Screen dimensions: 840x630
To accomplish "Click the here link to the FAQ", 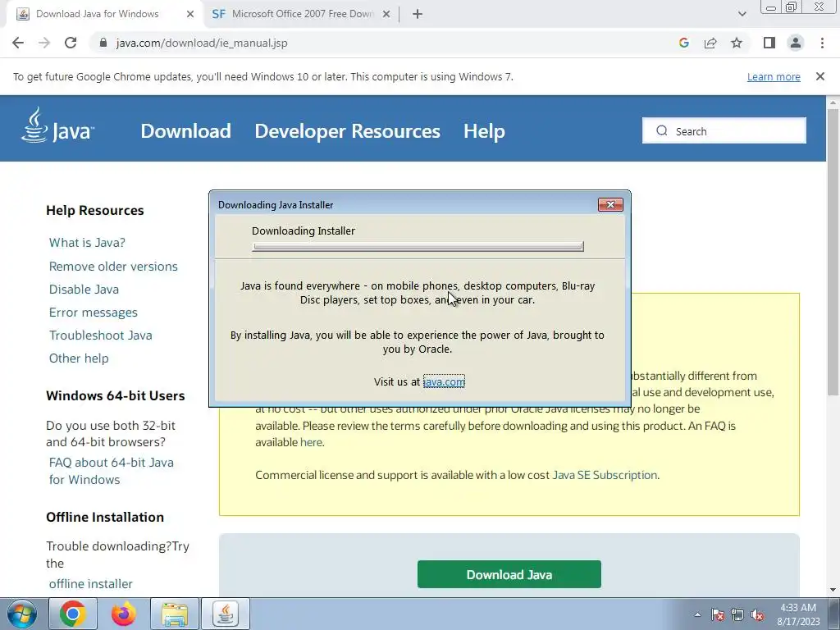I will tap(311, 442).
